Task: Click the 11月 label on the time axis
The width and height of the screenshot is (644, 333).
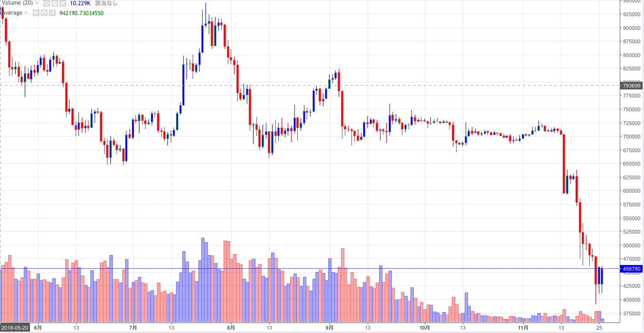Action: point(523,328)
